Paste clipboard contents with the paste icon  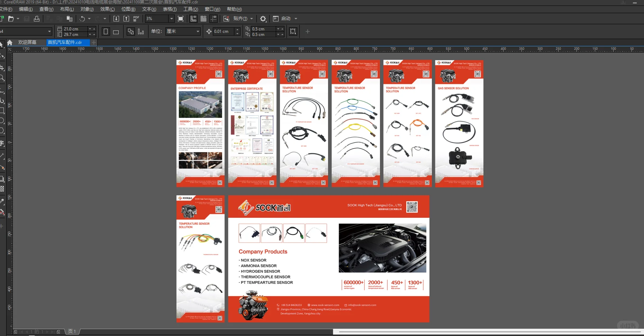pyautogui.click(x=70, y=19)
